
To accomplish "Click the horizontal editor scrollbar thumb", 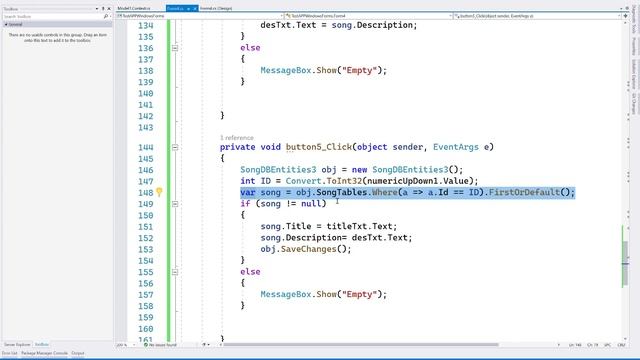I will coord(361,345).
